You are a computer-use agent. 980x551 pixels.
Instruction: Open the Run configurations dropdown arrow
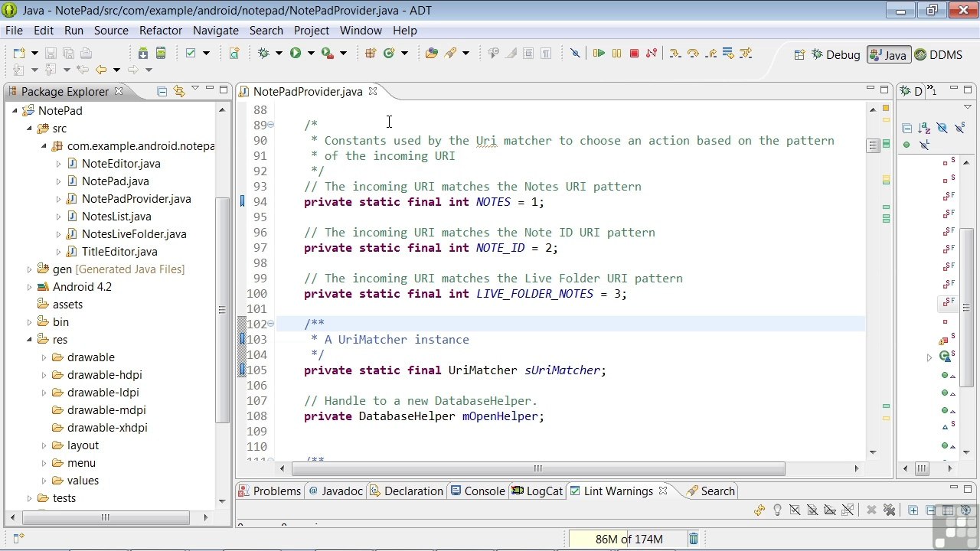[x=310, y=53]
